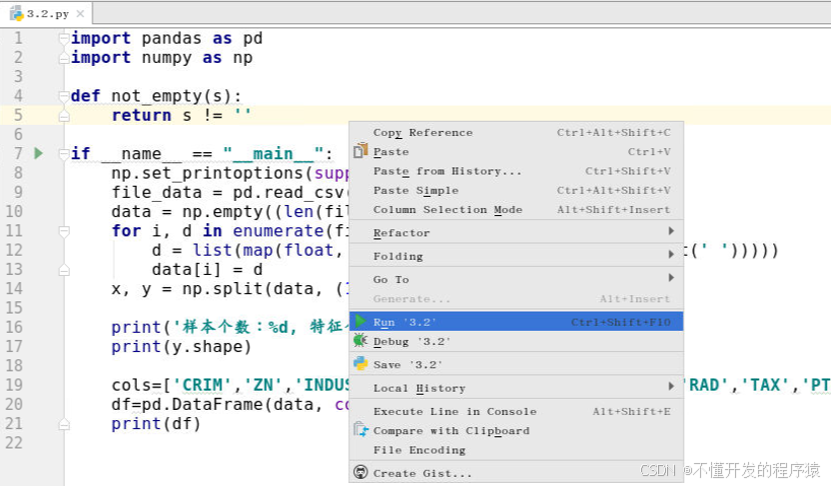Click line number 15 in the gutter
Viewport: 832px width, 486px height.
click(x=14, y=308)
